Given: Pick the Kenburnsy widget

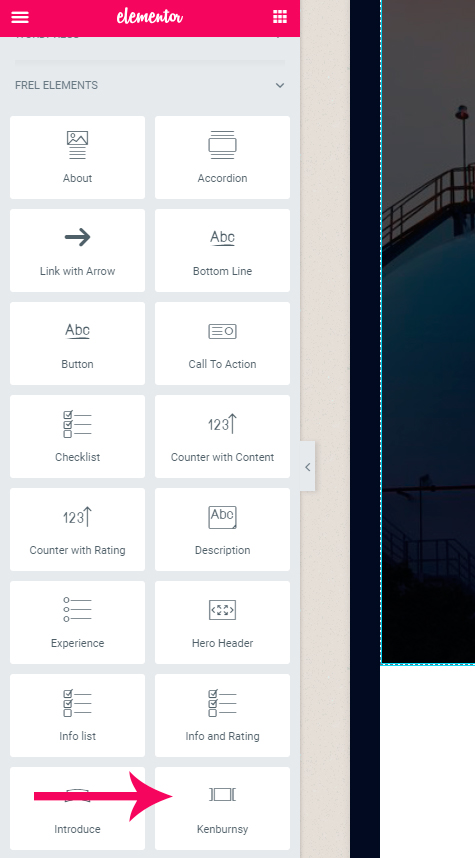Looking at the screenshot, I should pos(222,809).
